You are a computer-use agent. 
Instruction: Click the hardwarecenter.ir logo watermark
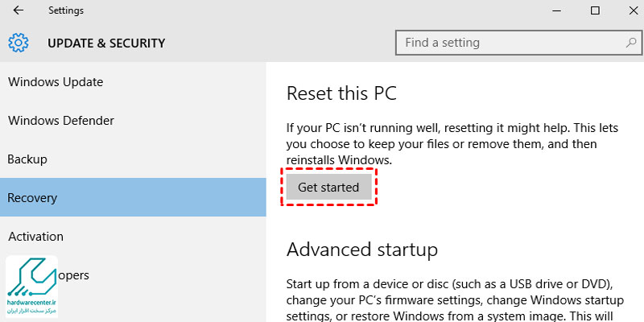click(31, 287)
